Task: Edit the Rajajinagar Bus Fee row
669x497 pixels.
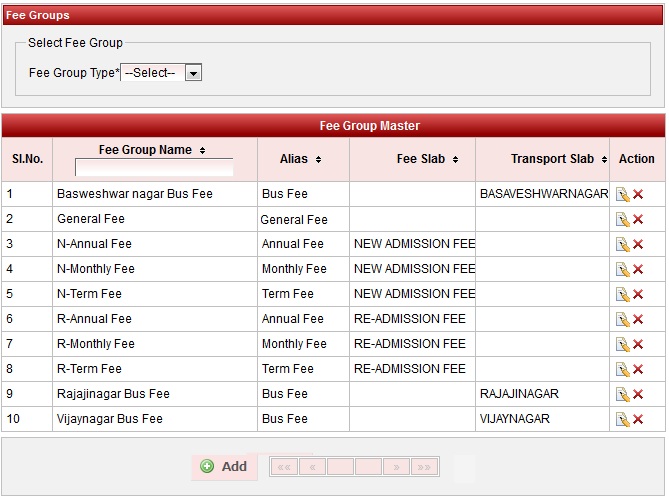Action: 622,394
